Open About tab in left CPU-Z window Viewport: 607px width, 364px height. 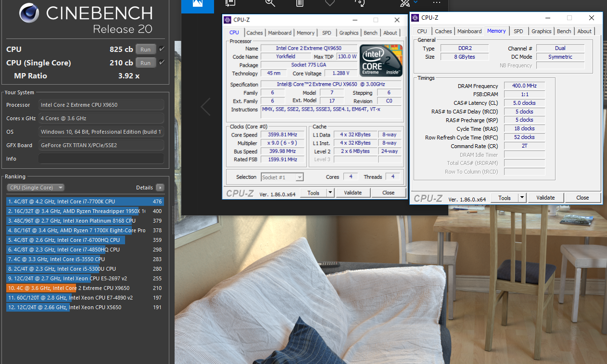(390, 33)
